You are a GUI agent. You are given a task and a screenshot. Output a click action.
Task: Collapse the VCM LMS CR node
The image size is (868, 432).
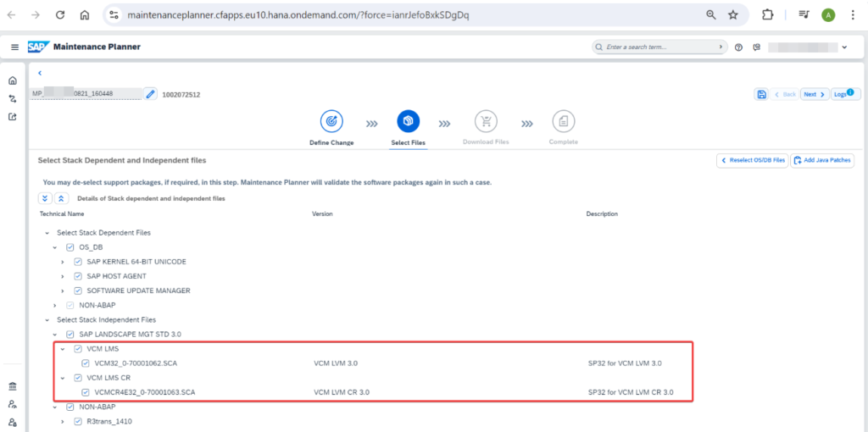[63, 378]
